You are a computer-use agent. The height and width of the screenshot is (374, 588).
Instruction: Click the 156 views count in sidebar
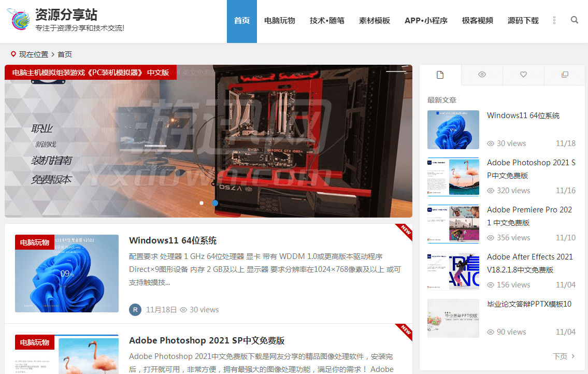pos(513,285)
